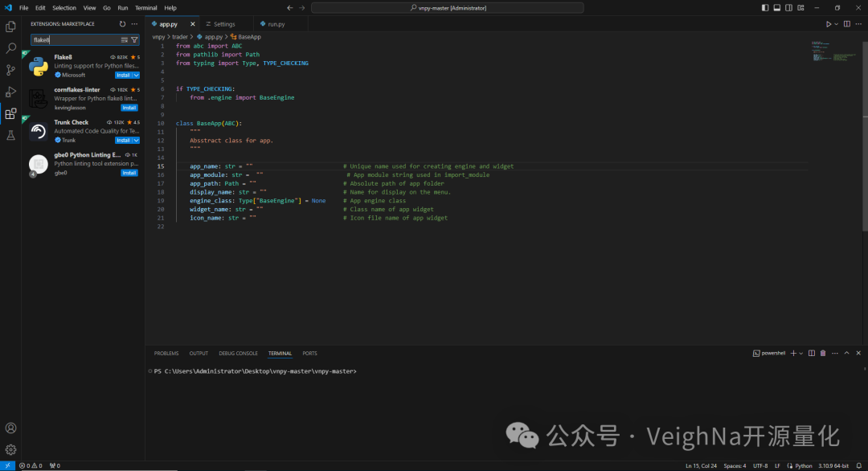Refresh the extensions marketplace list
Screen dimensions: 868x471
(122, 24)
